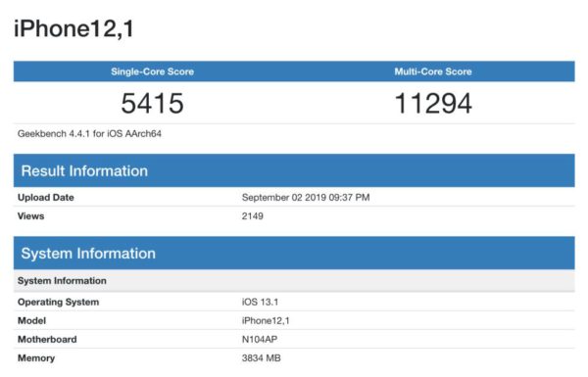
Task: Select the Model label
Action: tap(32, 321)
